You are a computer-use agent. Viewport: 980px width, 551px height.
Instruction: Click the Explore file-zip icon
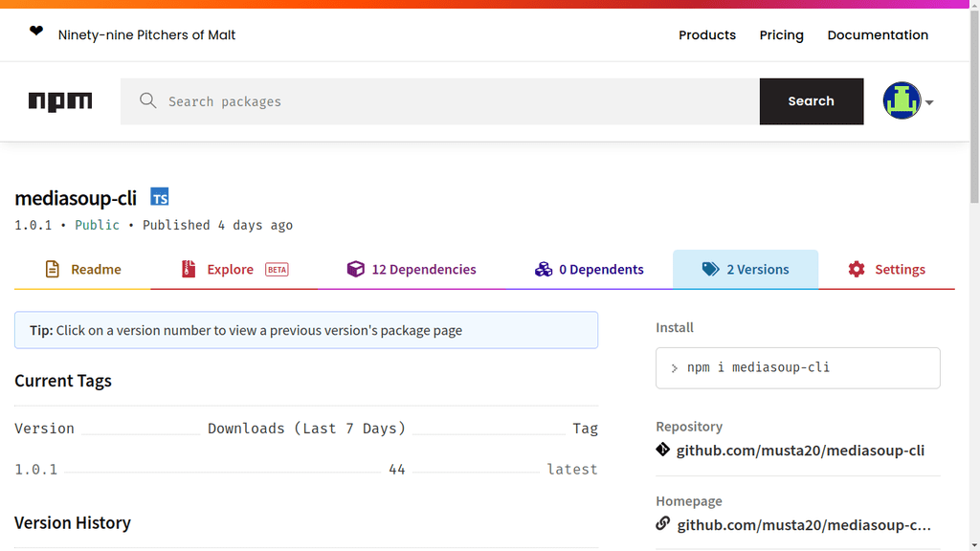189,269
